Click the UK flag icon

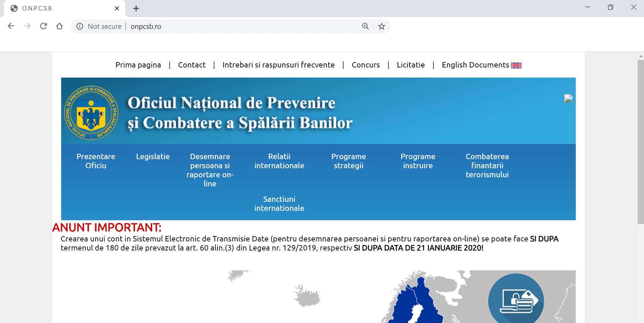(516, 65)
